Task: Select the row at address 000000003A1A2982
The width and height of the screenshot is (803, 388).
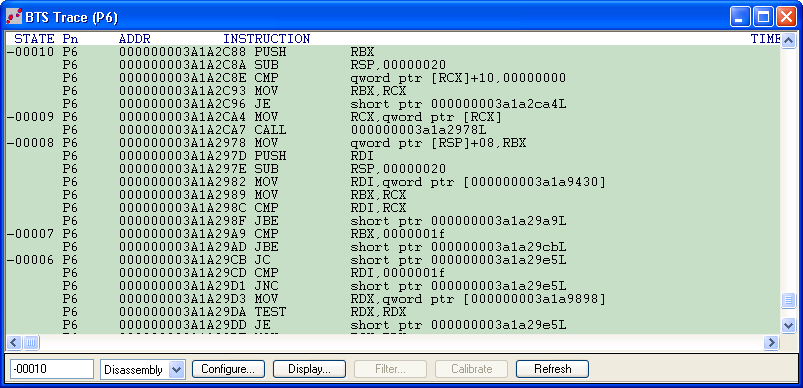Action: [x=393, y=182]
